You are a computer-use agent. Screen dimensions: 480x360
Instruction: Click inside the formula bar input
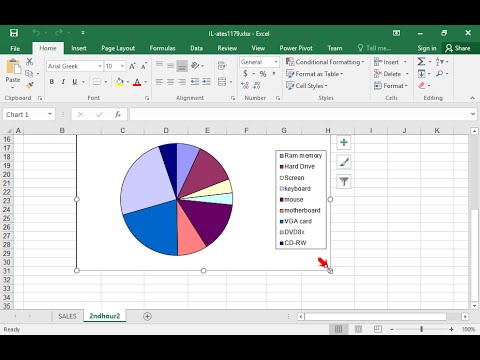pos(299,114)
